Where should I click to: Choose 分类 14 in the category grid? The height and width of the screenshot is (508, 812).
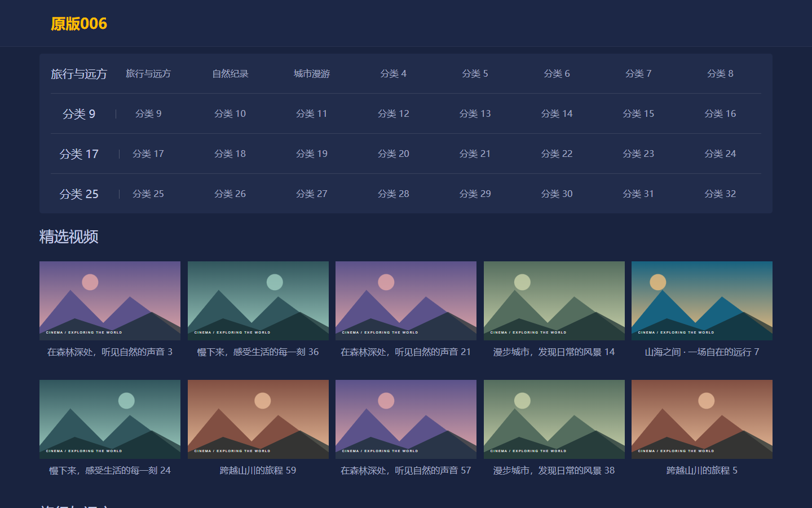click(557, 114)
